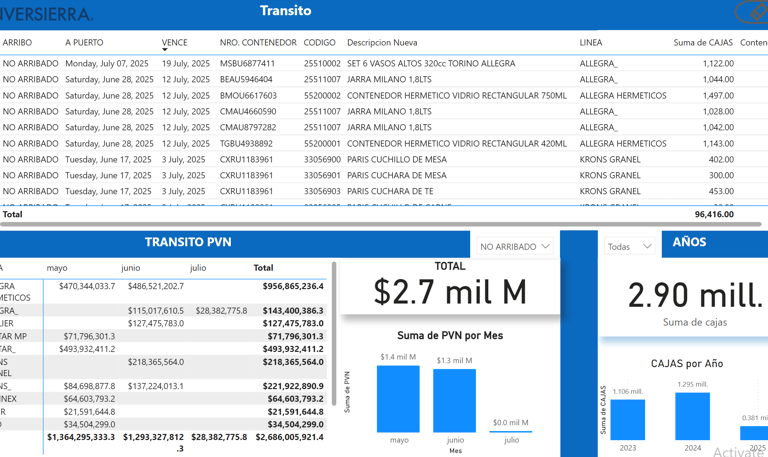Select container BEAU5946404
The image size is (768, 457).
pyautogui.click(x=246, y=79)
